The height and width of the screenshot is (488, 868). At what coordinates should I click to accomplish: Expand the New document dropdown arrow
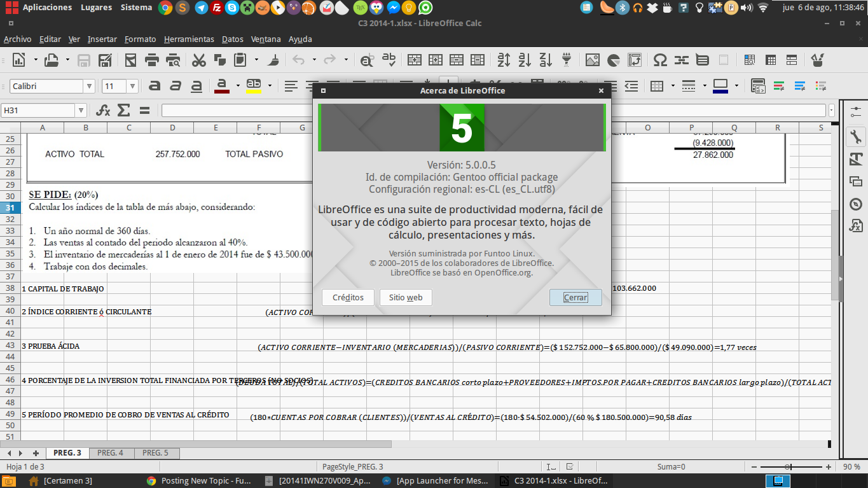click(x=36, y=60)
